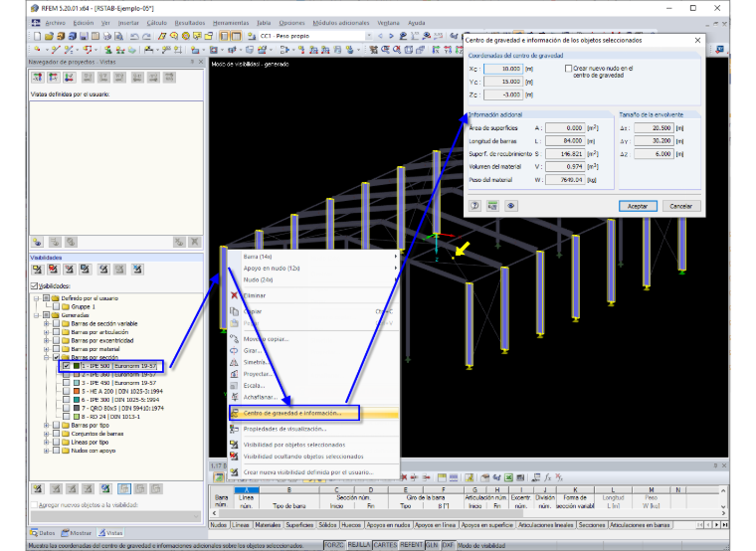Image resolution: width=756 pixels, height=551 pixels.
Task: Click the Aceptar button
Action: click(x=638, y=206)
